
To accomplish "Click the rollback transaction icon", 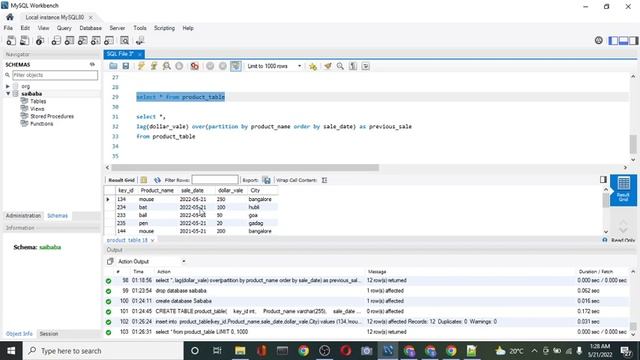I will (222, 66).
